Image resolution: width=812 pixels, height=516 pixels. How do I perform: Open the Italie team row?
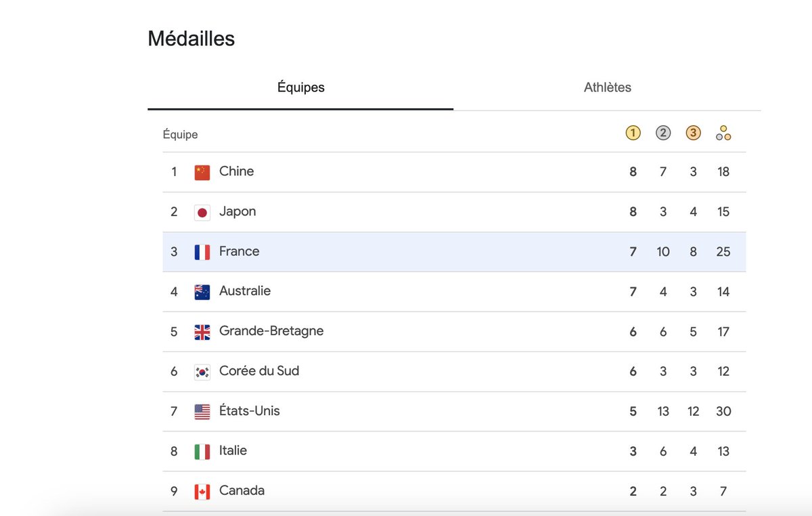tap(454, 452)
